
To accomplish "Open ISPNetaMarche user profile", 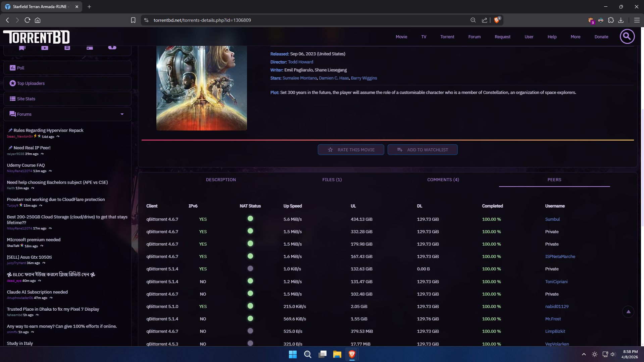I will coord(560,257).
